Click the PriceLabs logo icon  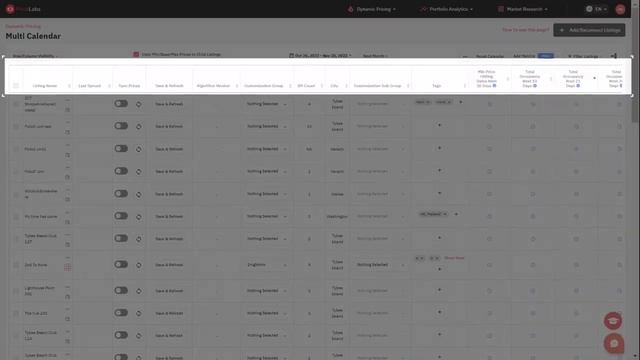10,9
